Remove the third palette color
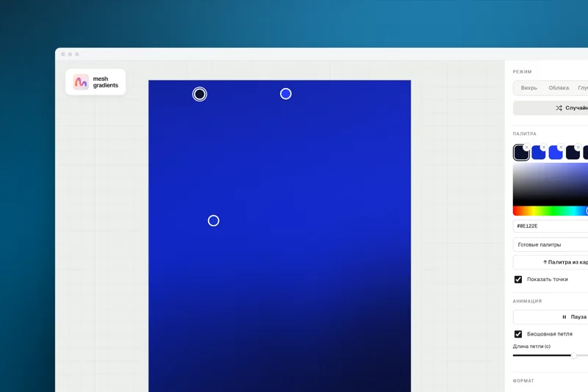The image size is (588, 392). click(561, 147)
